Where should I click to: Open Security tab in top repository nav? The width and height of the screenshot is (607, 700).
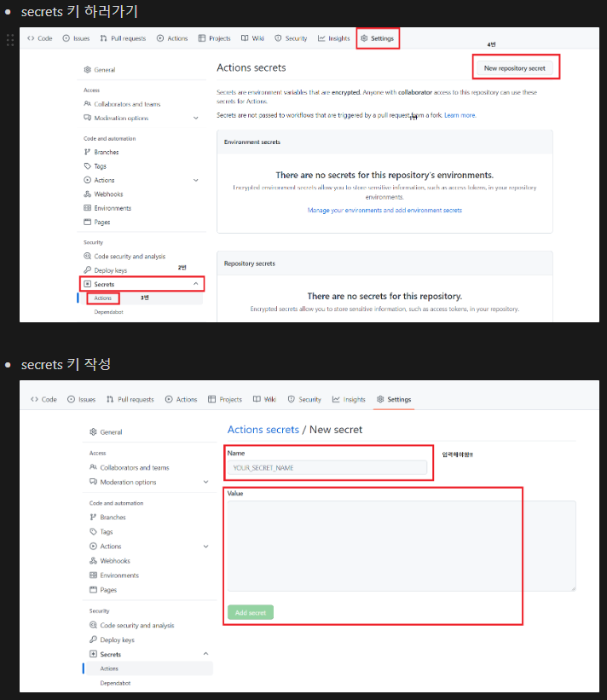(x=291, y=38)
